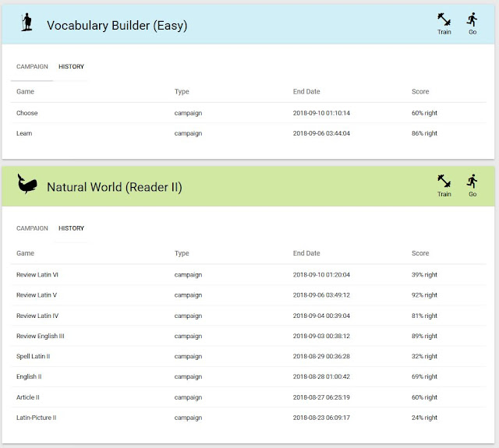Select the Review Latin V row

249,295
